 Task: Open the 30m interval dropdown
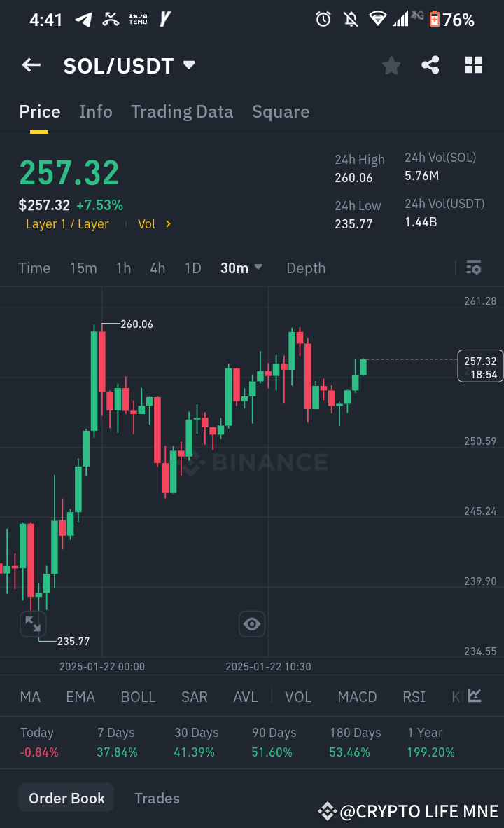click(241, 268)
